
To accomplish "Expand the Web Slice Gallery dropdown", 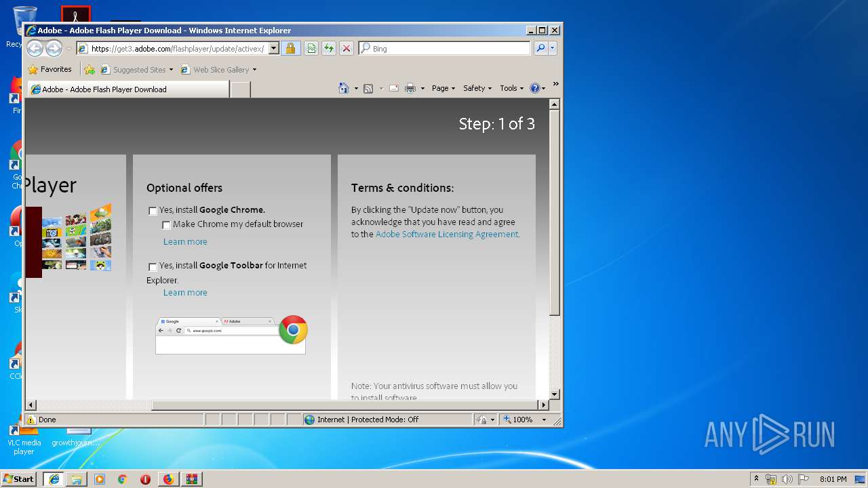I will (254, 70).
